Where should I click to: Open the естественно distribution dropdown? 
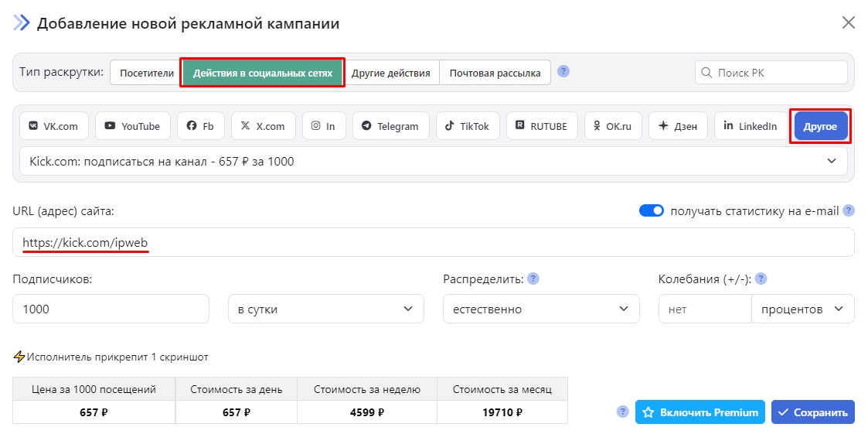(x=540, y=309)
